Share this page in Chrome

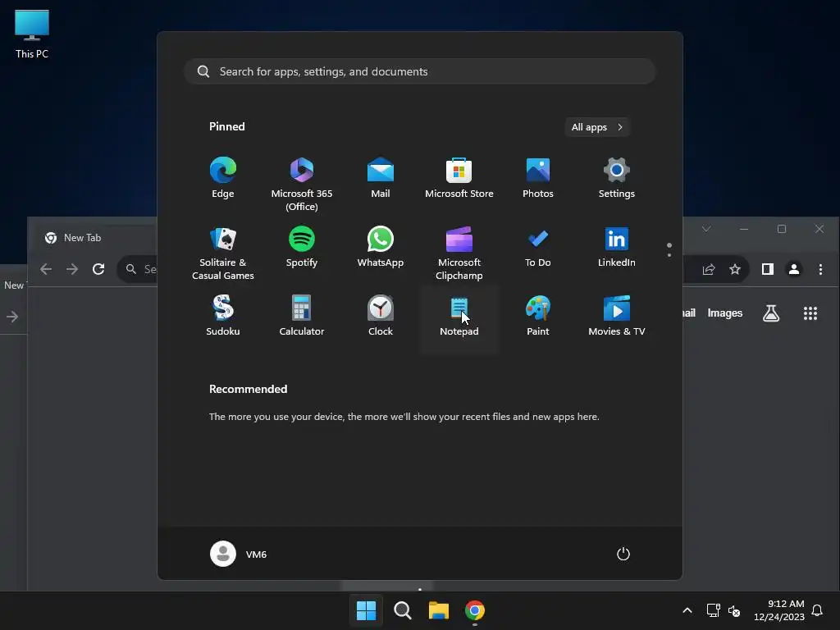point(709,269)
